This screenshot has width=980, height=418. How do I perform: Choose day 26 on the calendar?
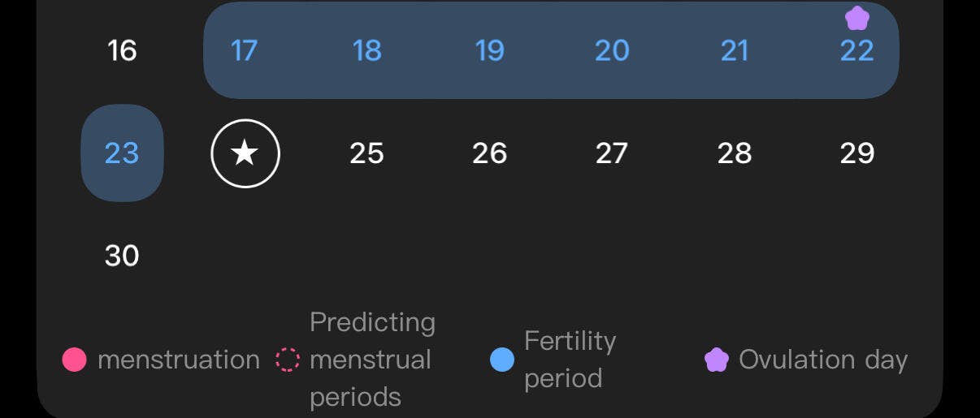pos(490,153)
